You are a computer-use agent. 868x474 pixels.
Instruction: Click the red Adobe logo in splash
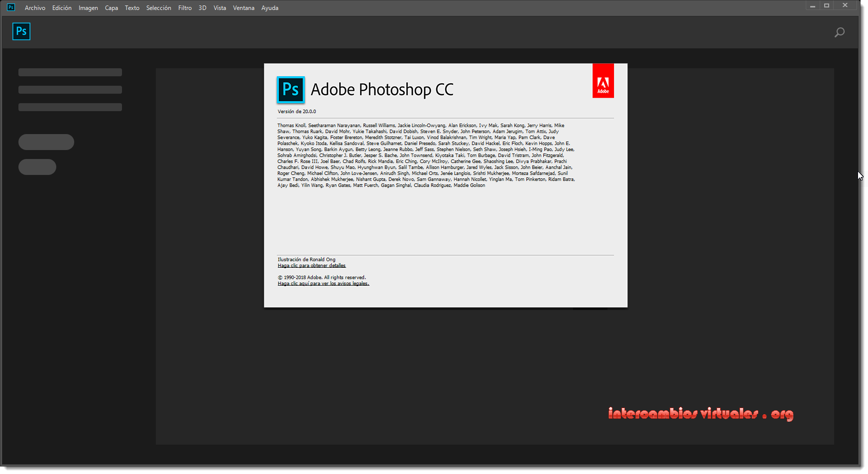[603, 81]
